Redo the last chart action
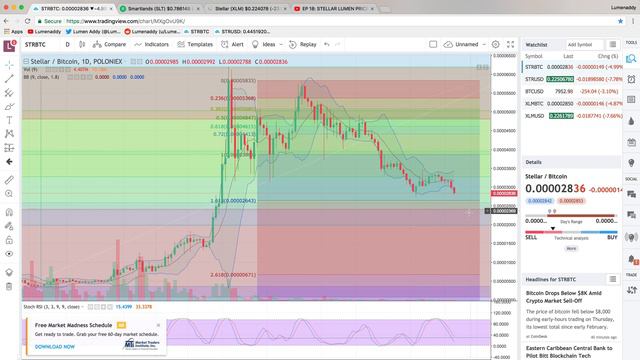Viewport: 640px width, 360px height. coord(337,44)
